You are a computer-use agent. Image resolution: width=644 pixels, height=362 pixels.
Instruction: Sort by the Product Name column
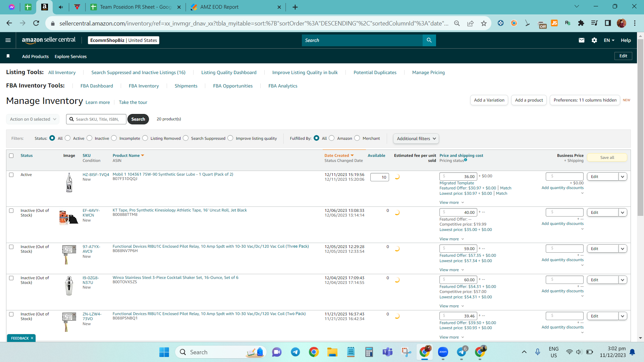click(128, 156)
